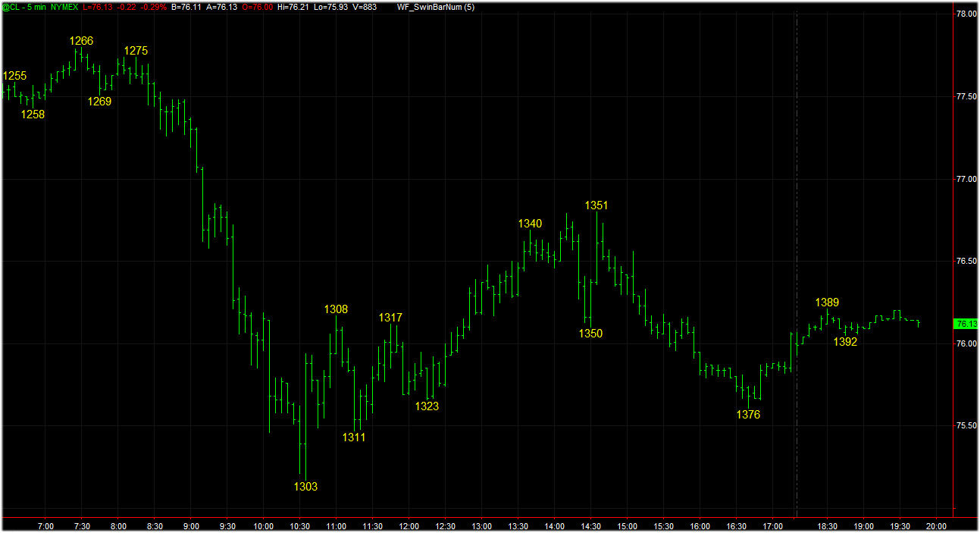Click swing high label 1389
This screenshot has width=980, height=533.
point(827,303)
